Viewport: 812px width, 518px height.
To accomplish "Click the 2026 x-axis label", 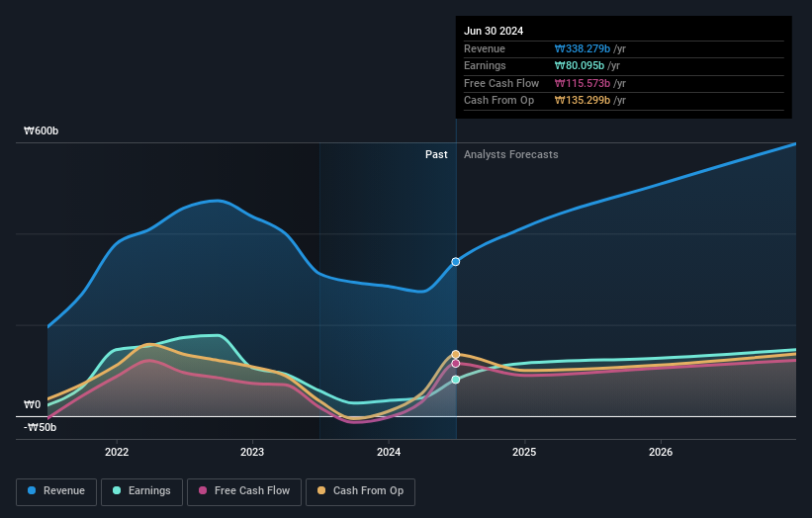I will tap(661, 453).
